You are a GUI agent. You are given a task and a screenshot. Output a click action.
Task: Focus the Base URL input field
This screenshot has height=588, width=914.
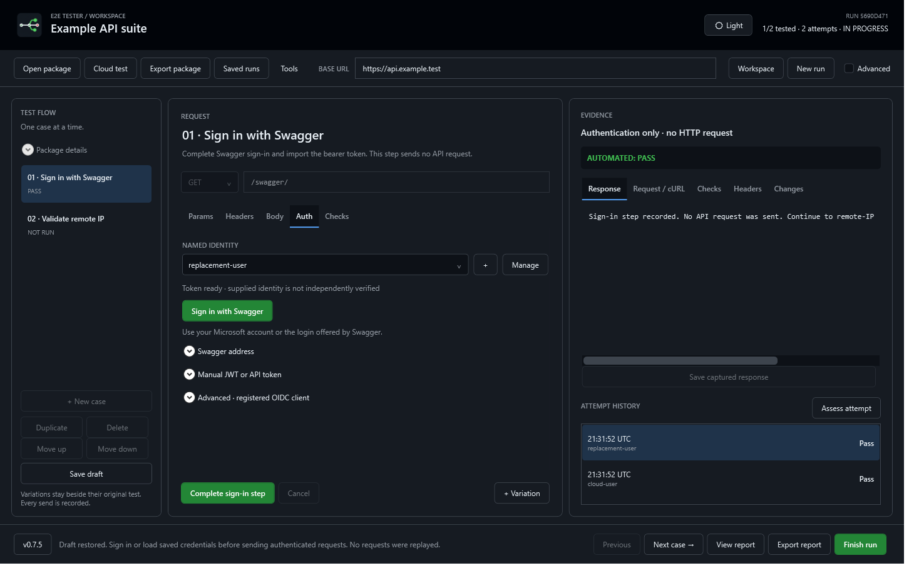[535, 69]
